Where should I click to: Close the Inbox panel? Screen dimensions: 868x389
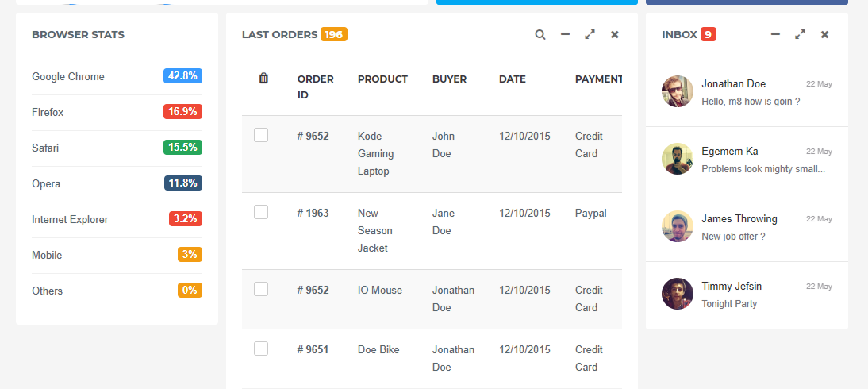click(824, 35)
